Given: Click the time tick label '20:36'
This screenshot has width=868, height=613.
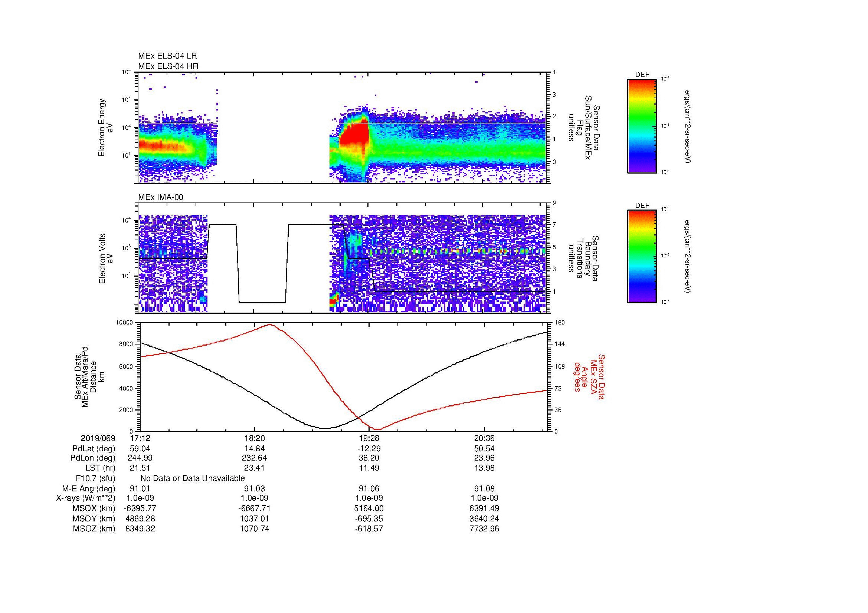Looking at the screenshot, I should [484, 438].
